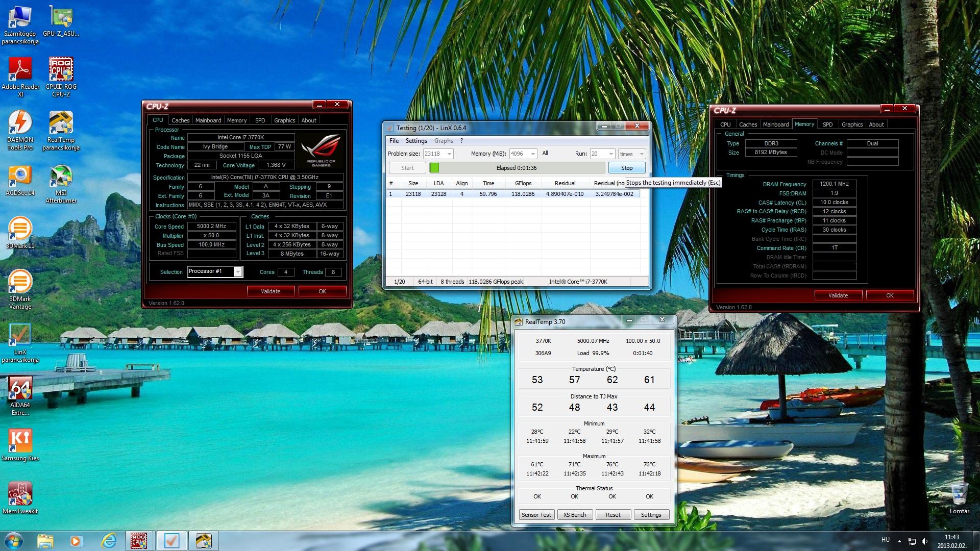Launch Internet Explorer from the taskbar
Viewport: 980px width, 551px height.
tap(108, 541)
